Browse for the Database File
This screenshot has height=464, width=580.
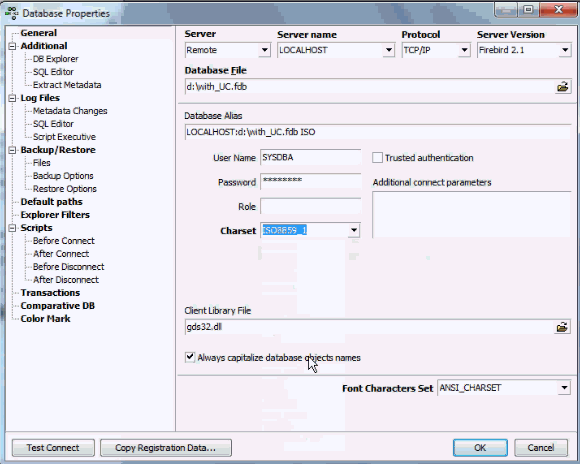pyautogui.click(x=563, y=87)
